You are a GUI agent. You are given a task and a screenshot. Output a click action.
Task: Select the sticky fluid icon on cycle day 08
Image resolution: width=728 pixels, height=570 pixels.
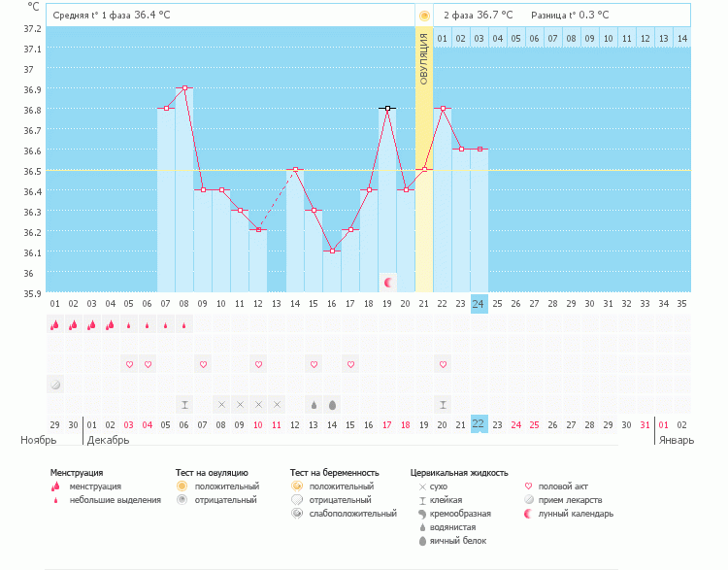tap(184, 404)
